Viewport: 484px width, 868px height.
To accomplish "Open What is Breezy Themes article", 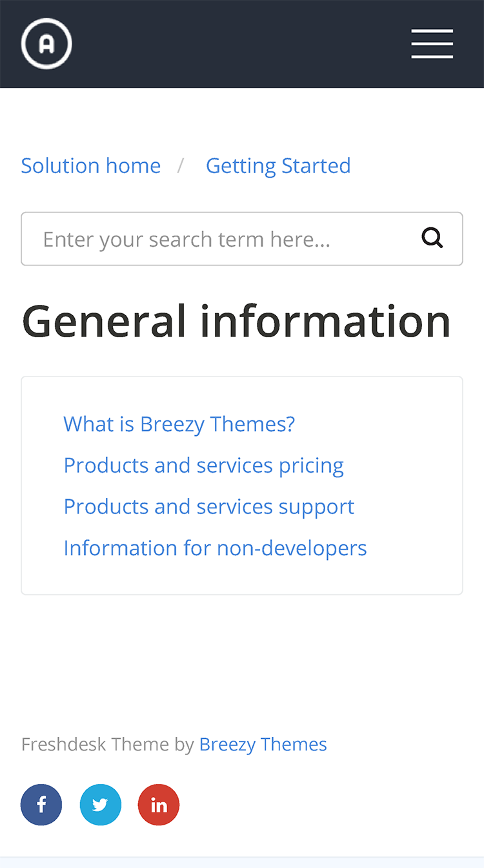I will [x=179, y=424].
